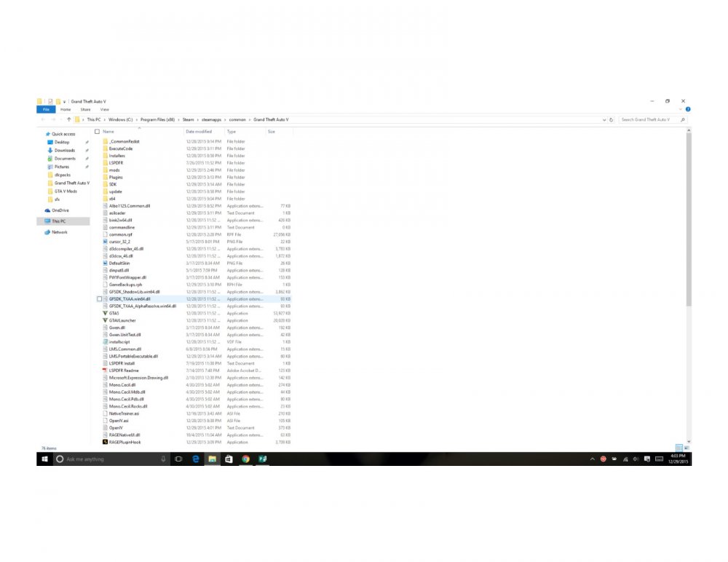This screenshot has height=562, width=728.
Task: Switch to Large icons view in status bar
Action: point(687,448)
